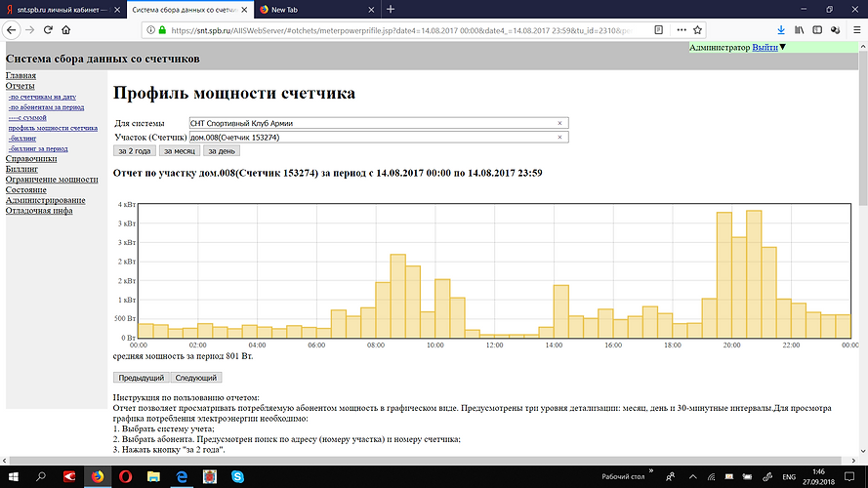This screenshot has width=868, height=488.
Task: Show site information icon in address bar
Action: [x=150, y=30]
